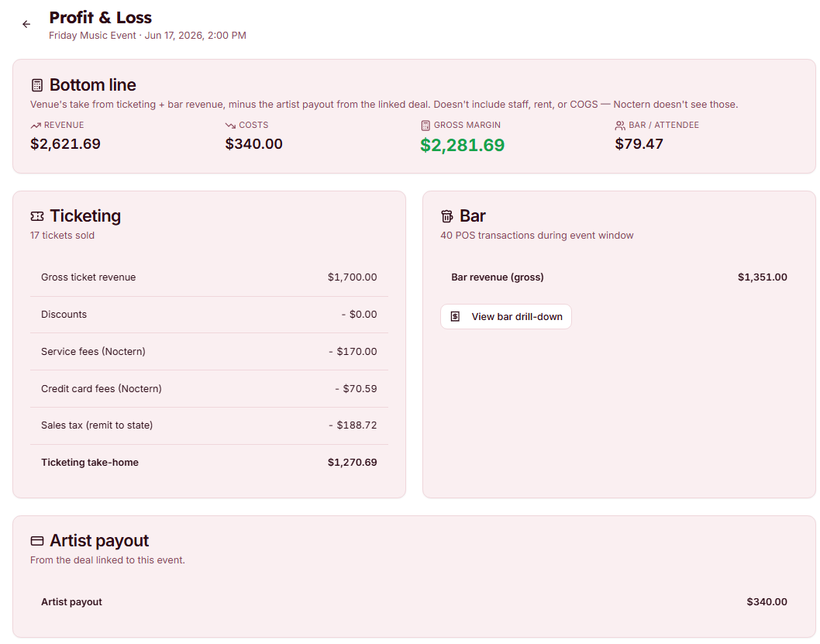The image size is (820, 644).
Task: Select the Gross ticket revenue row label
Action: click(x=88, y=277)
